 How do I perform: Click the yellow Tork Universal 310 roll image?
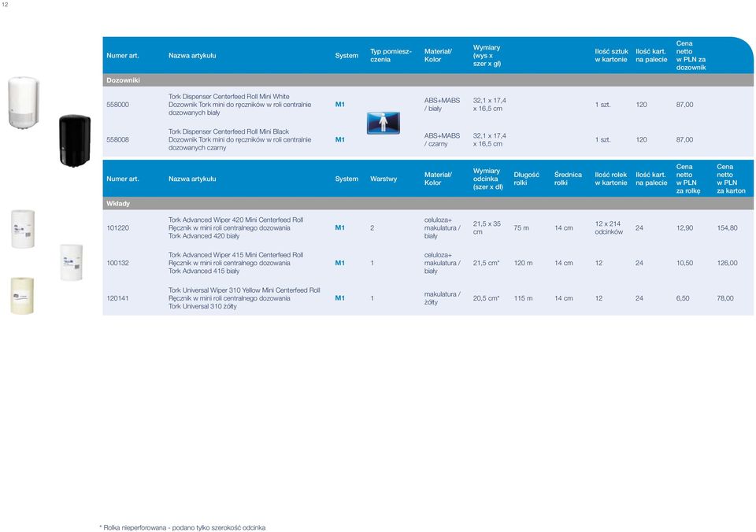(x=22, y=296)
